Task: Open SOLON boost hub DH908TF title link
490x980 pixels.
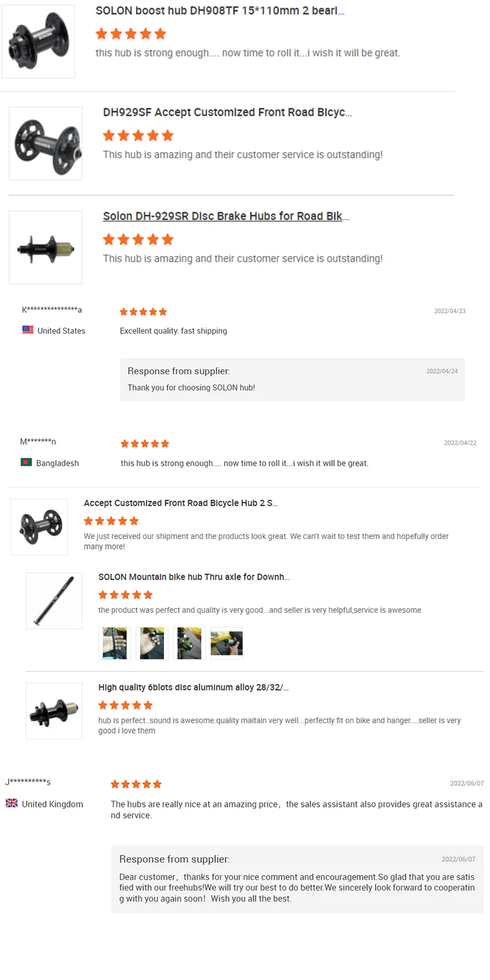Action: coord(220,11)
